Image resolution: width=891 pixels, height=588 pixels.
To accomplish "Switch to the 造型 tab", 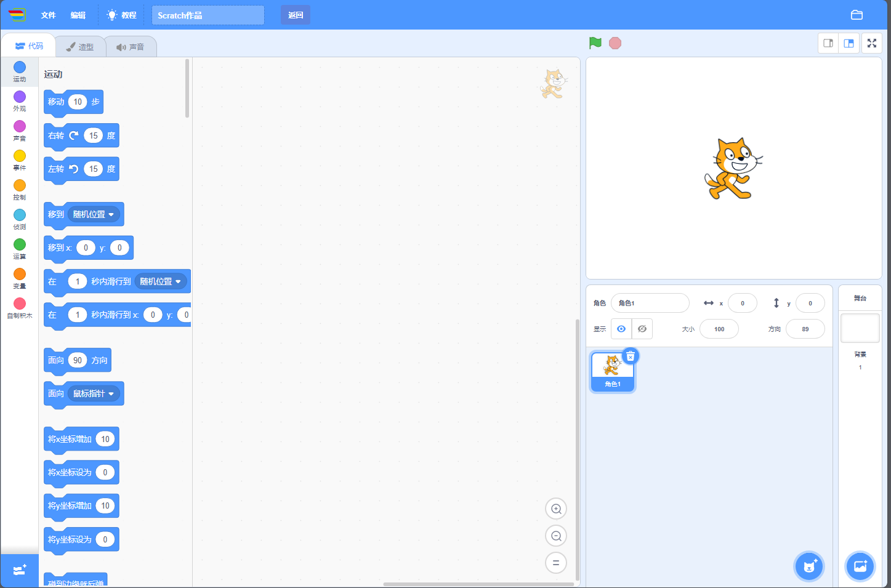I will pyautogui.click(x=80, y=47).
